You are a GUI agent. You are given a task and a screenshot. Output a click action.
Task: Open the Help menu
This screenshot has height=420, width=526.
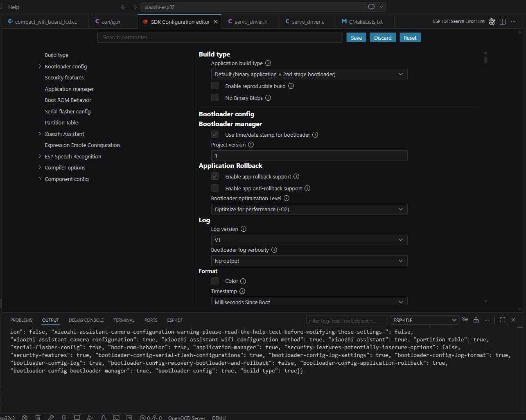[x=14, y=7]
